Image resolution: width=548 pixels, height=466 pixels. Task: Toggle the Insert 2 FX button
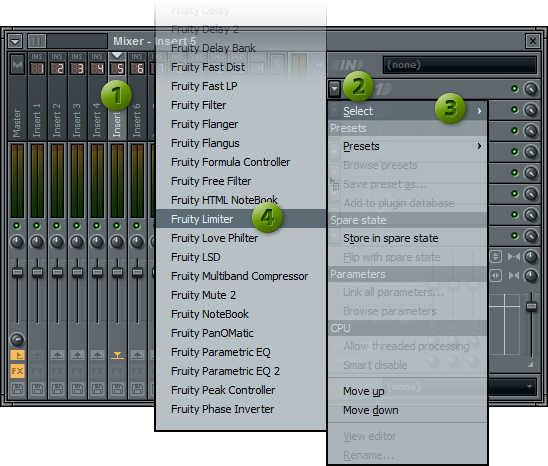tap(57, 371)
